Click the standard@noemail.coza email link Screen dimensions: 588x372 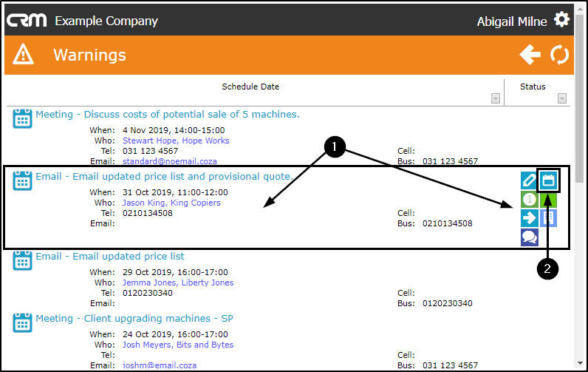(x=170, y=161)
